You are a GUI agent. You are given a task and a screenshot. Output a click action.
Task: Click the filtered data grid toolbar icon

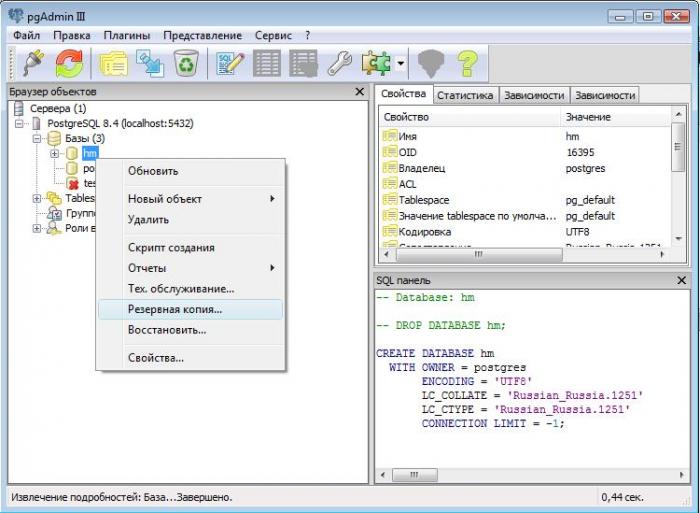click(x=303, y=63)
